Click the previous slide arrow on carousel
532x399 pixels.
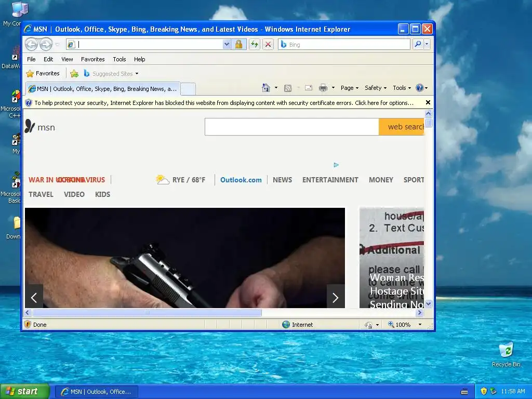pos(34,297)
